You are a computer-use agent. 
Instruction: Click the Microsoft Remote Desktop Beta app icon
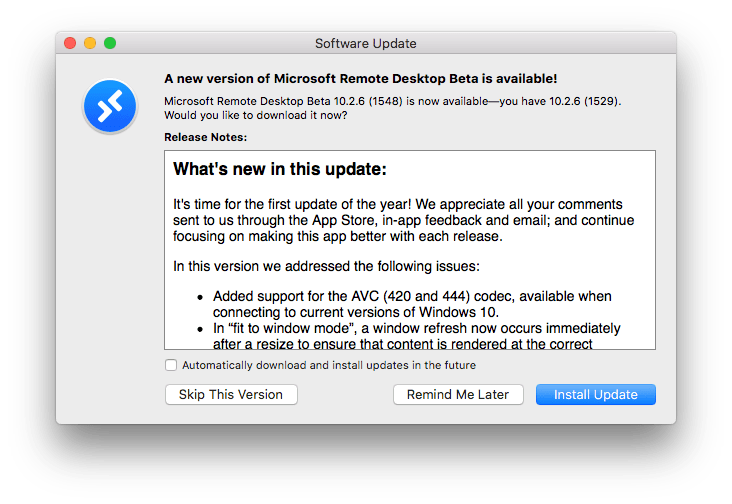(110, 104)
